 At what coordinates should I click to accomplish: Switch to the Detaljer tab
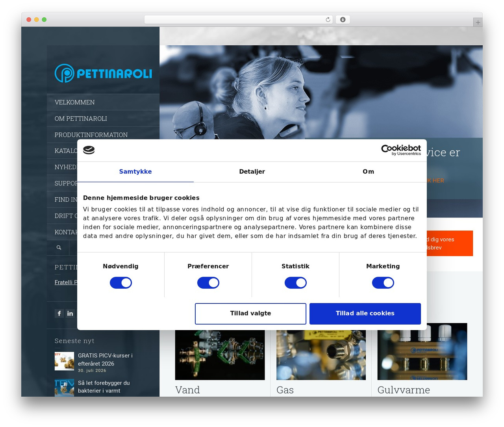[252, 172]
